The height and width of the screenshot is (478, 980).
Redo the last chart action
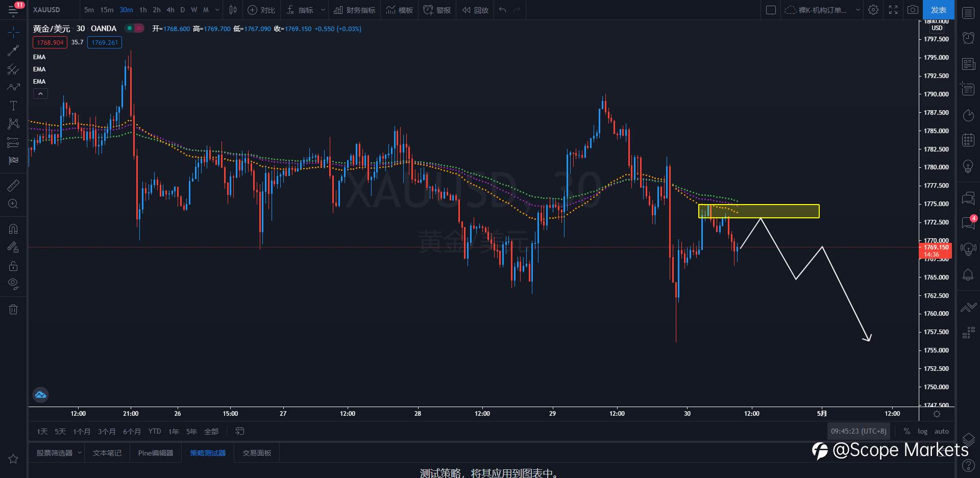517,10
